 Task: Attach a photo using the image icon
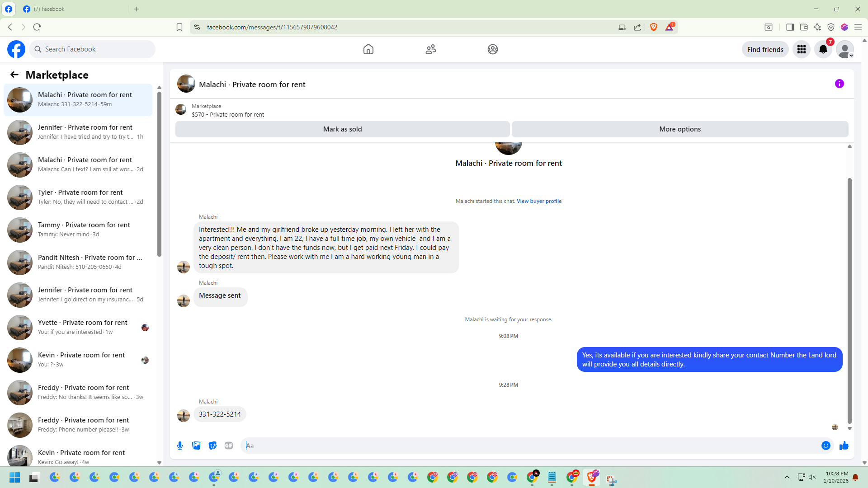(196, 446)
